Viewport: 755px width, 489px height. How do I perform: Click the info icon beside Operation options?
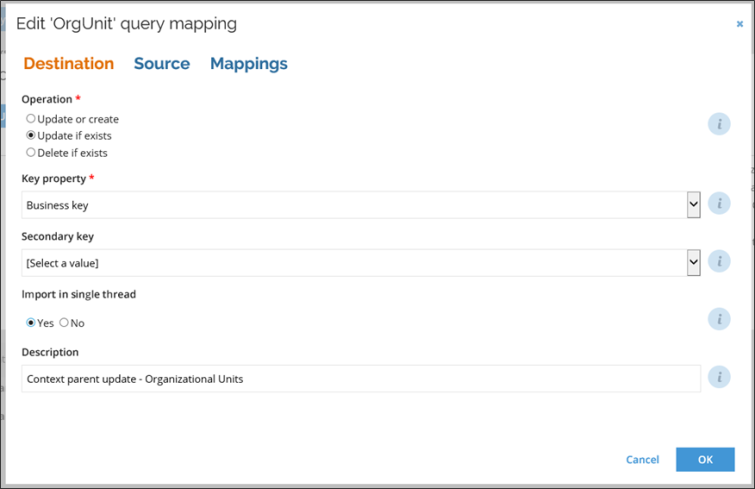pos(719,124)
